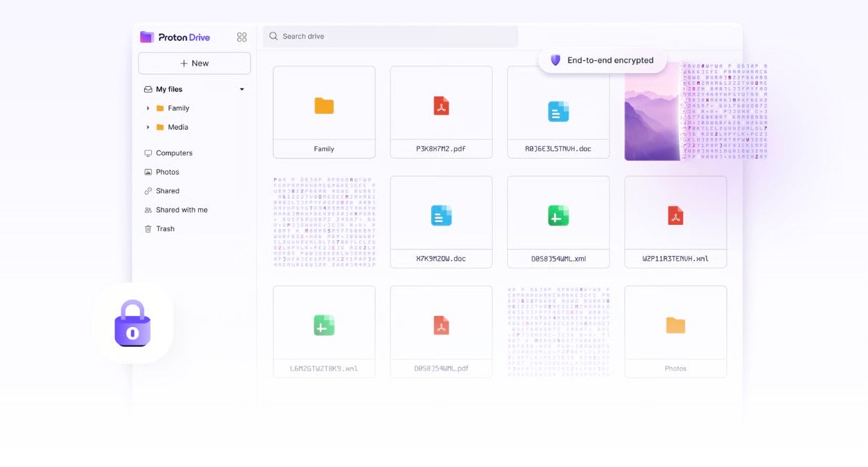Select the file name "P3K8X7M2.pdf"

(442, 149)
